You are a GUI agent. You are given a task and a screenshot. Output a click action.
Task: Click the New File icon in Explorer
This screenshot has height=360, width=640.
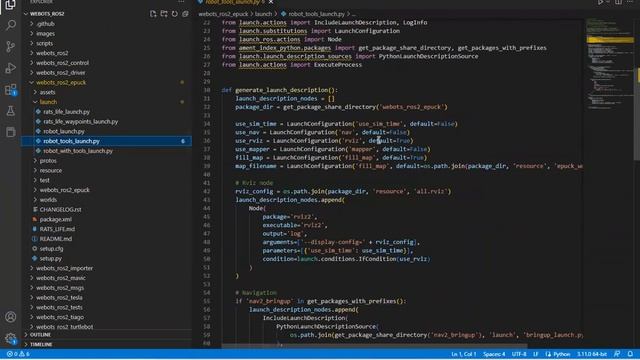coord(153,14)
